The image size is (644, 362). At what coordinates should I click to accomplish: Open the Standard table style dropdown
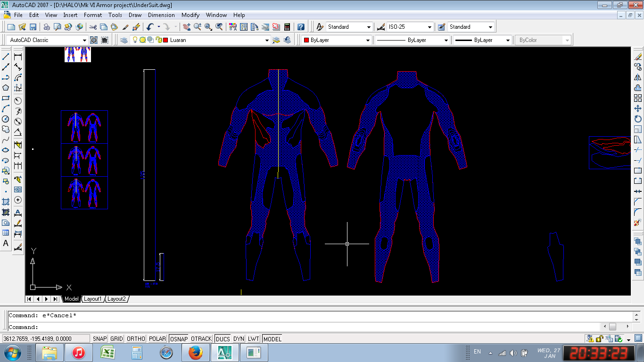tap(471, 27)
